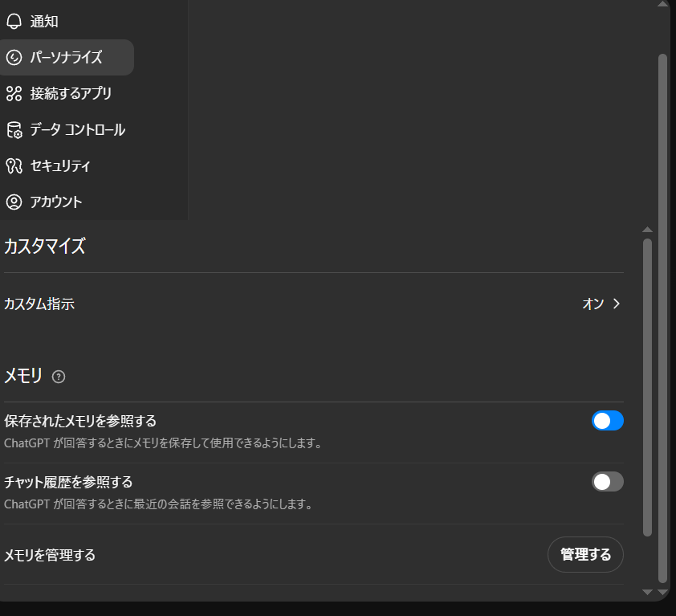Click the bell icon next to 通知

[14, 21]
